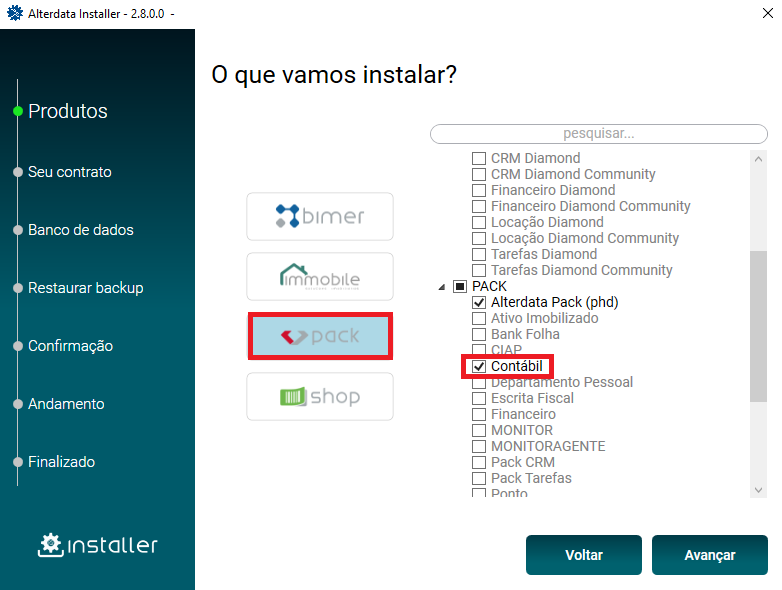Click the PACK group label
The width and height of the screenshot is (782, 590).
(x=489, y=286)
